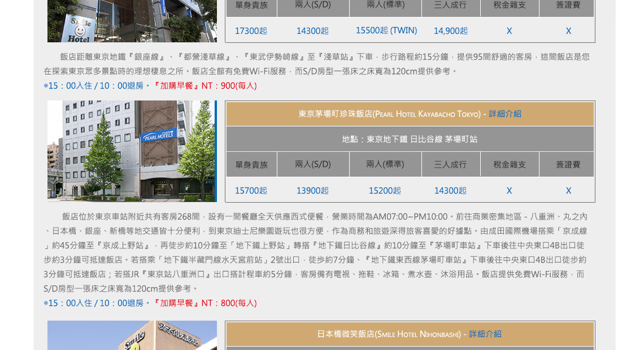Click 稅金雜支 header in Pearl Hotel table

[x=509, y=165]
